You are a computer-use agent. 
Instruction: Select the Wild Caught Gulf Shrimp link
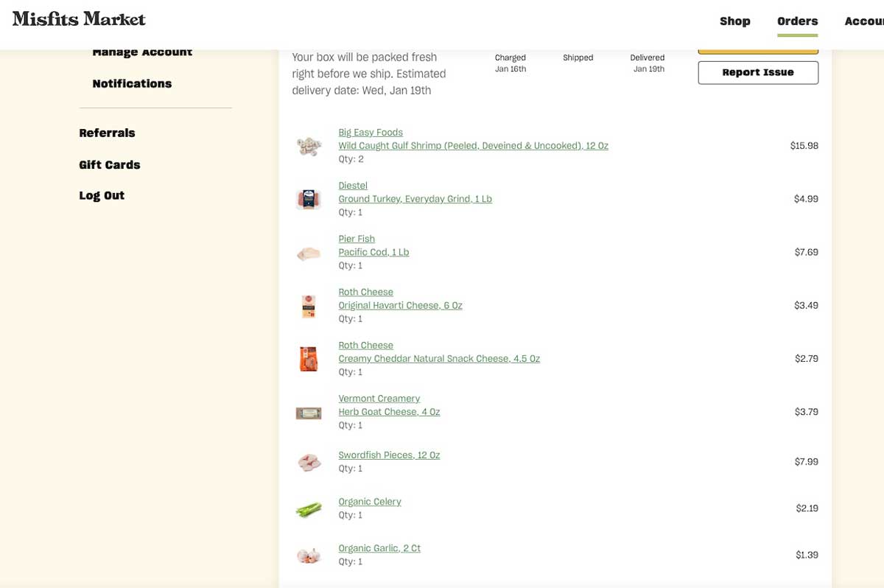pos(473,145)
